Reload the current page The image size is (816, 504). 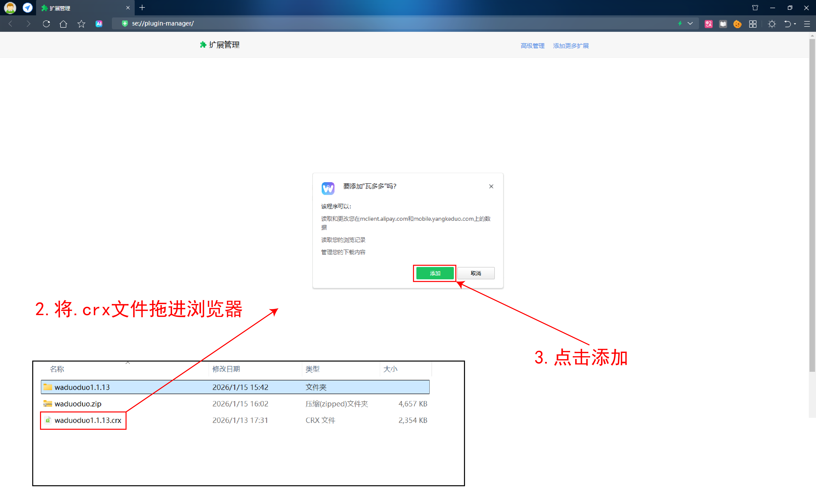46,24
